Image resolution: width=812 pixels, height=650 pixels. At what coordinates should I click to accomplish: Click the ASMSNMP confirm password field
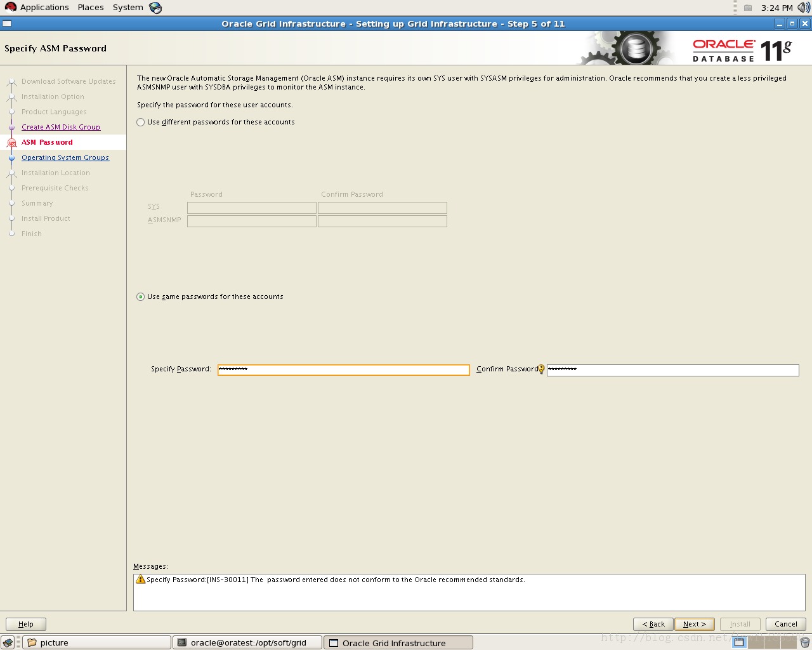pyautogui.click(x=383, y=222)
